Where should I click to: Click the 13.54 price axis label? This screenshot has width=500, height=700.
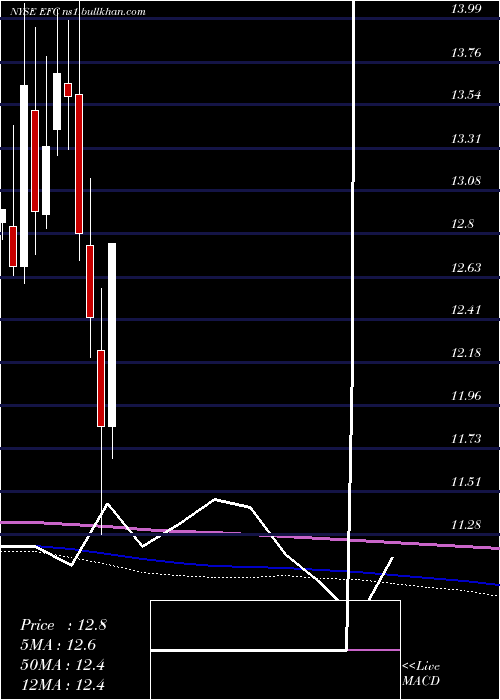466,95
